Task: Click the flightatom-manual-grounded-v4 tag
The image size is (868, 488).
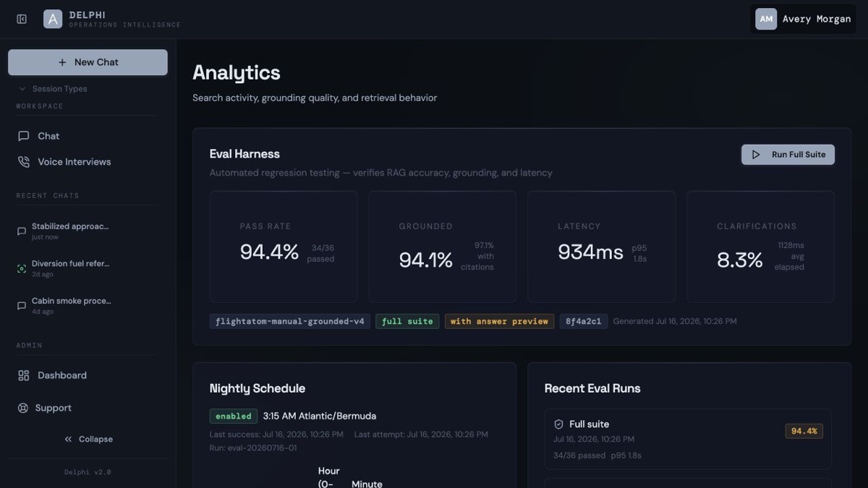Action: (290, 321)
